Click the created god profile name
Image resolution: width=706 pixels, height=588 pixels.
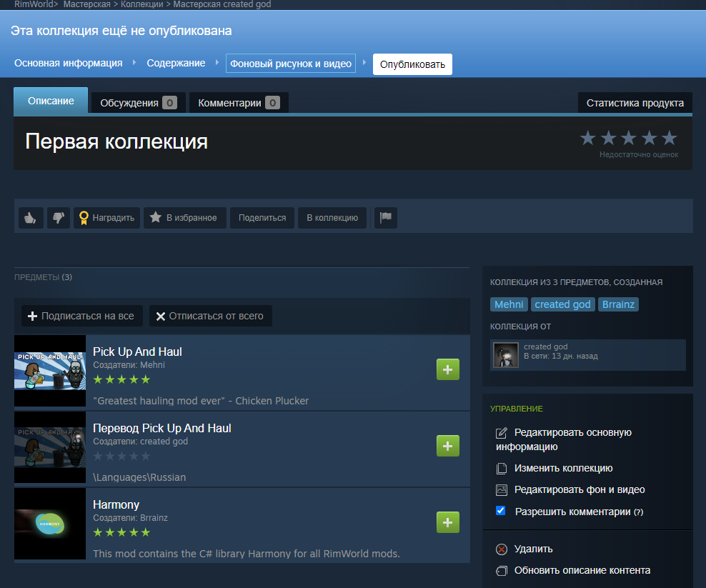546,347
